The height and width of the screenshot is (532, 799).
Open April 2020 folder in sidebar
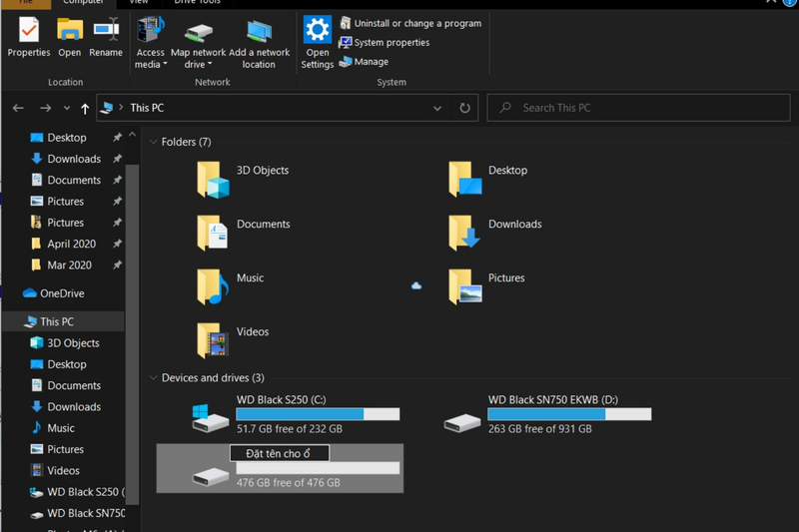pyautogui.click(x=71, y=244)
